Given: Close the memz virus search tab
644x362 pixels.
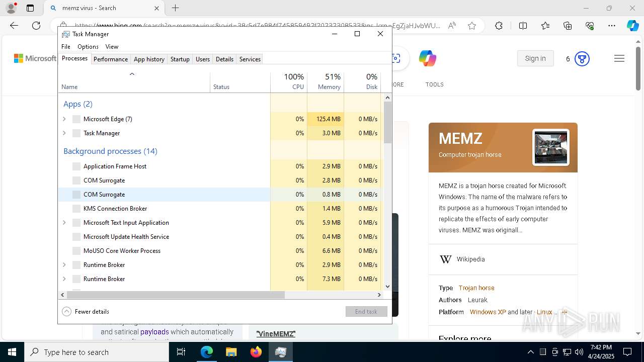Looking at the screenshot, I should 156,8.
